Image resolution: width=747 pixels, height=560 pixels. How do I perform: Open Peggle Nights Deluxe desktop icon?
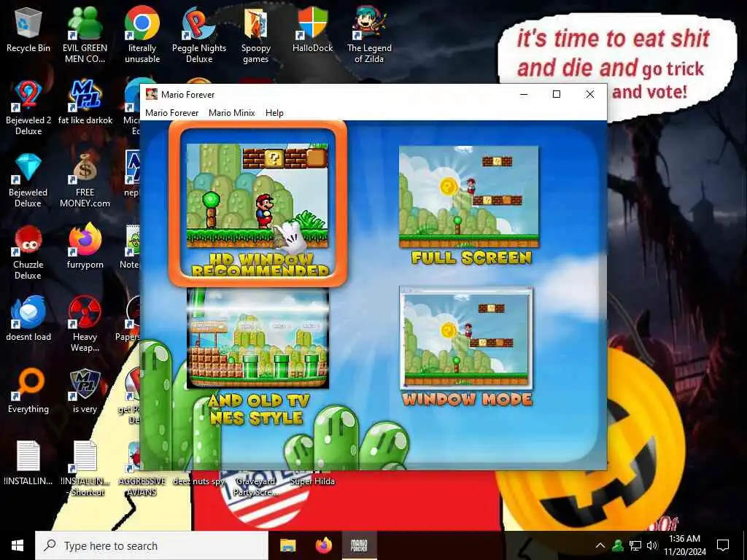pos(198,36)
